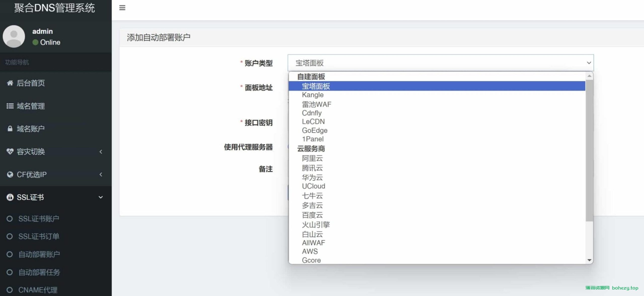Click the circle icon beside SSL证书订单
This screenshot has width=644, height=296.
tap(10, 236)
